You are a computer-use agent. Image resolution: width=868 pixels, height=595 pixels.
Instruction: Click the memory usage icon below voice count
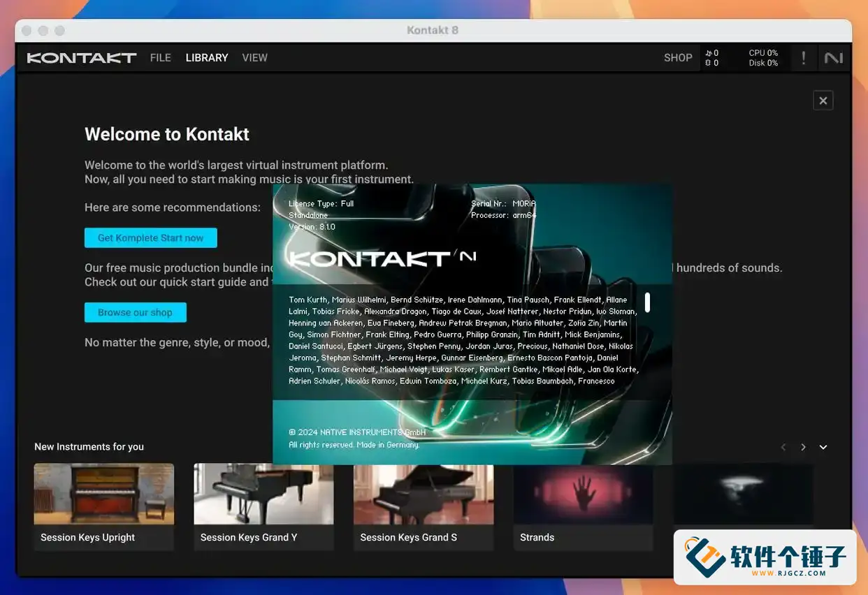[708, 63]
